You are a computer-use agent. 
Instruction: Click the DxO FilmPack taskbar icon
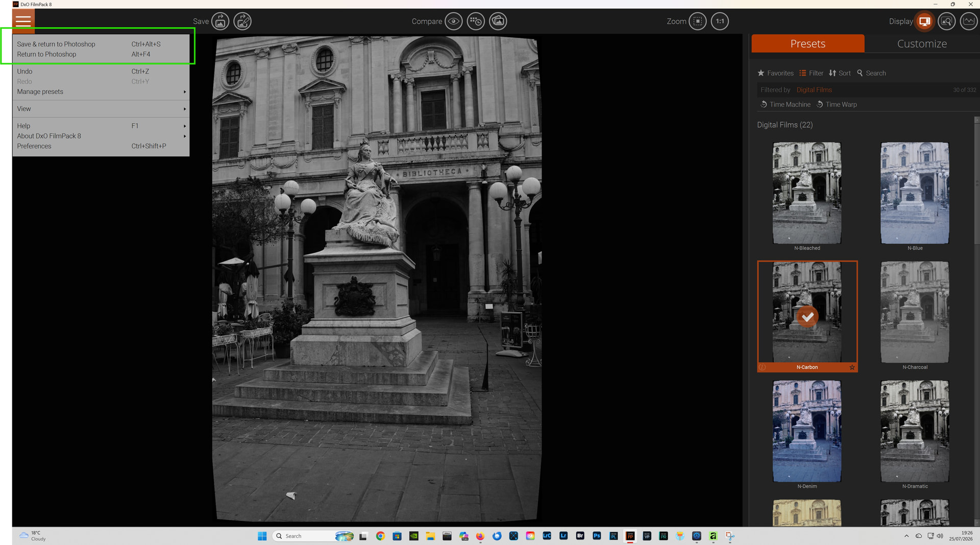(630, 536)
